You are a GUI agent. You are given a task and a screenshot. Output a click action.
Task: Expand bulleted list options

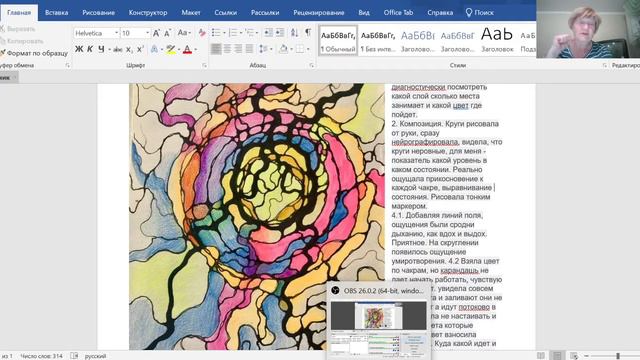coord(224,33)
